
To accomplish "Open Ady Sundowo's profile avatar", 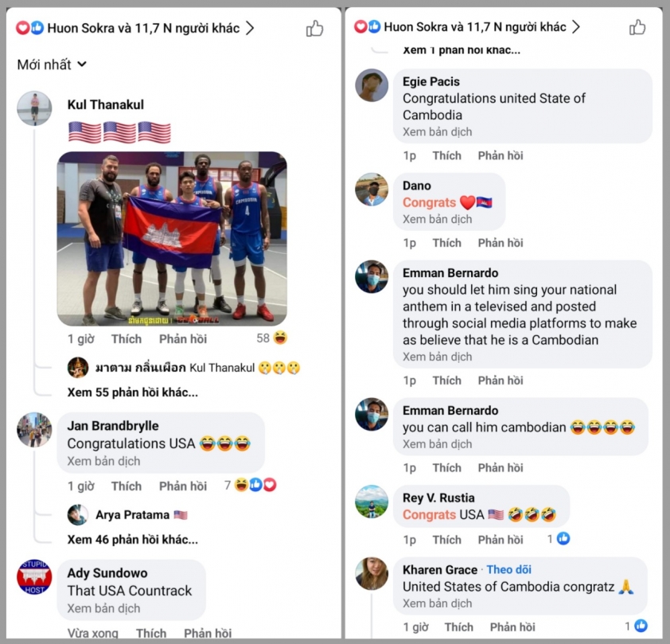I will [34, 577].
